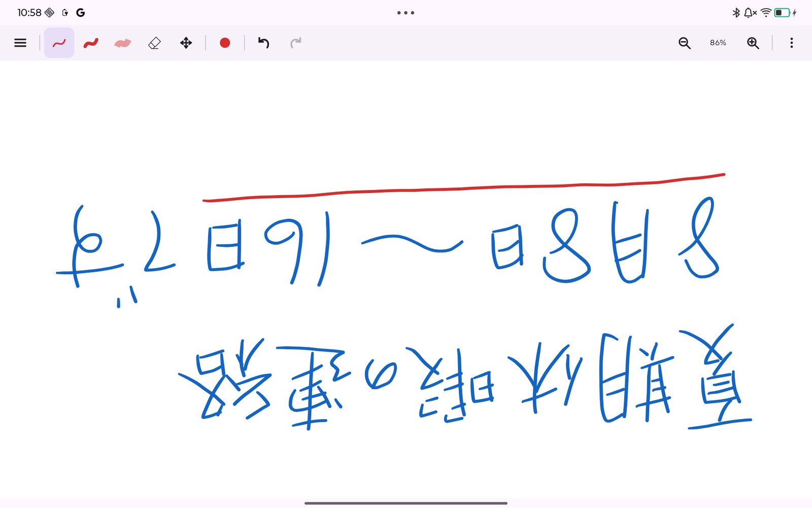Tap the three-dot window handle at top center

click(x=405, y=13)
